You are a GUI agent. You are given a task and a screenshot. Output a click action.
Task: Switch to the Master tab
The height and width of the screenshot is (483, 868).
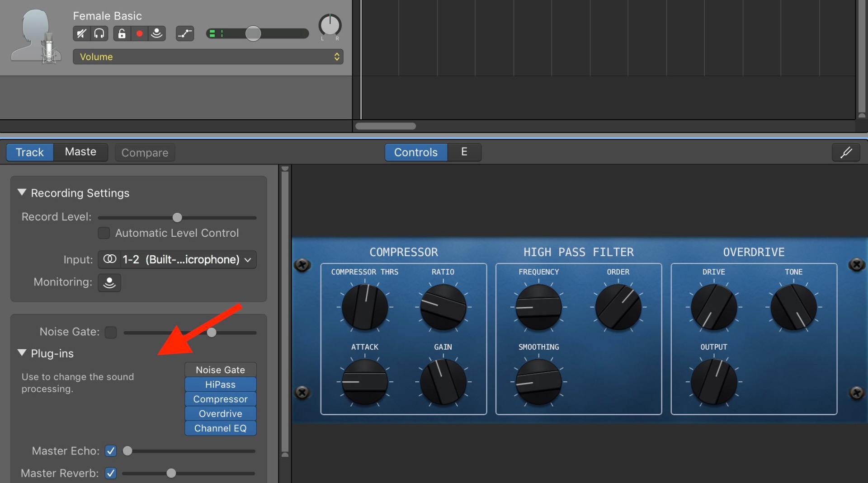tap(80, 152)
